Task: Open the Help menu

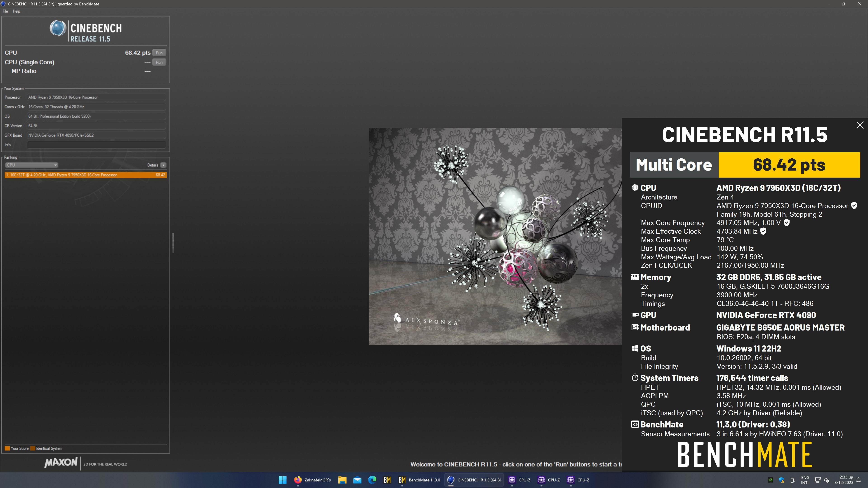Action: [17, 11]
